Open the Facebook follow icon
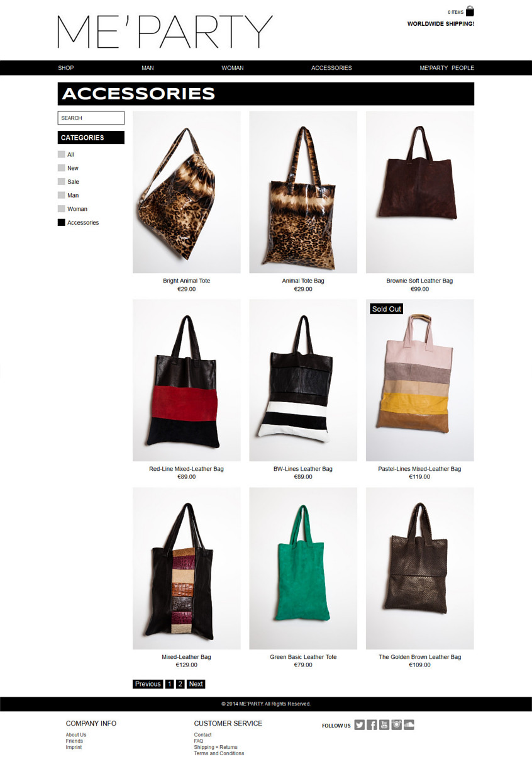 [x=372, y=725]
